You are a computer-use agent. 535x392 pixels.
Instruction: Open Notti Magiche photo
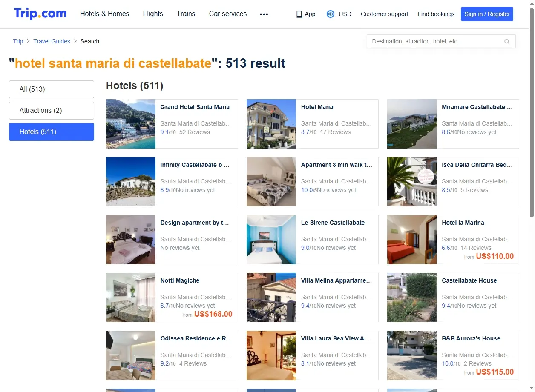(131, 298)
